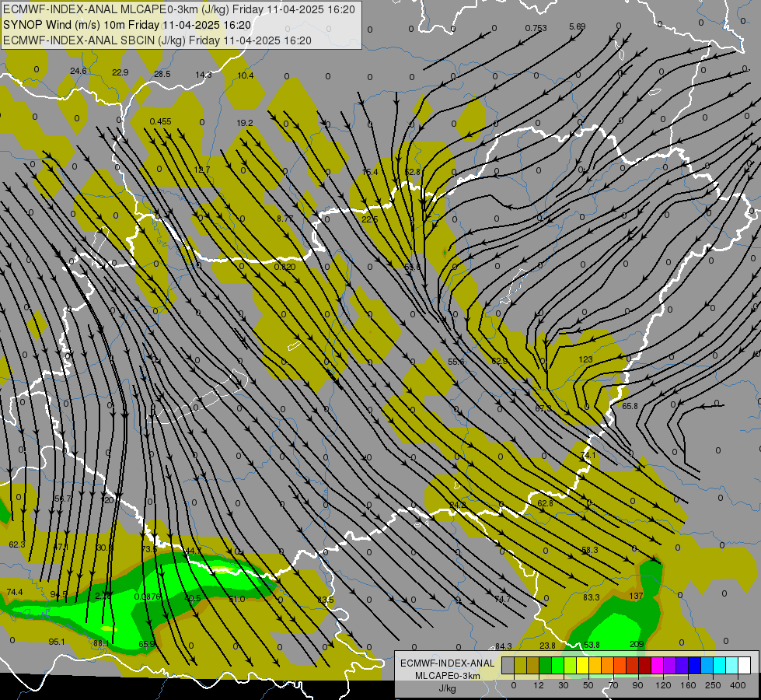Click the map value '52.8'
Screen dimensions: 761x700
coord(412,172)
